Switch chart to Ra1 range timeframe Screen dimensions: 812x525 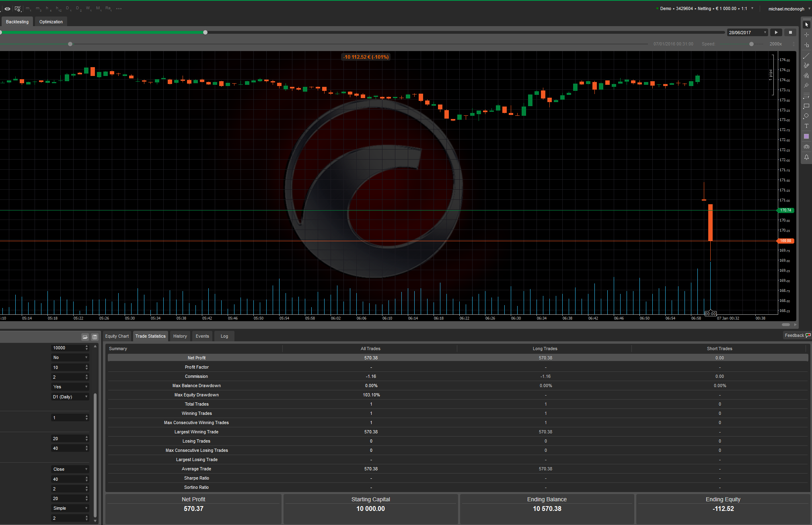pos(109,8)
